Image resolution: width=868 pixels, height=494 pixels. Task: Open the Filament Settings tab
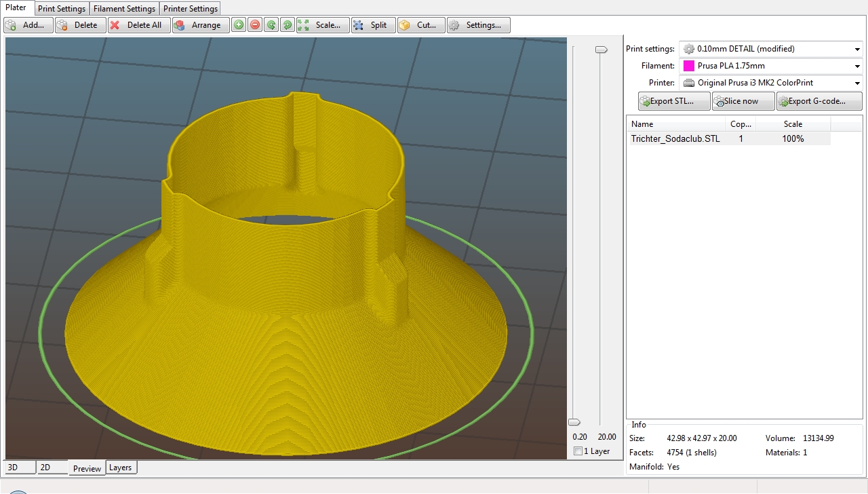125,9
